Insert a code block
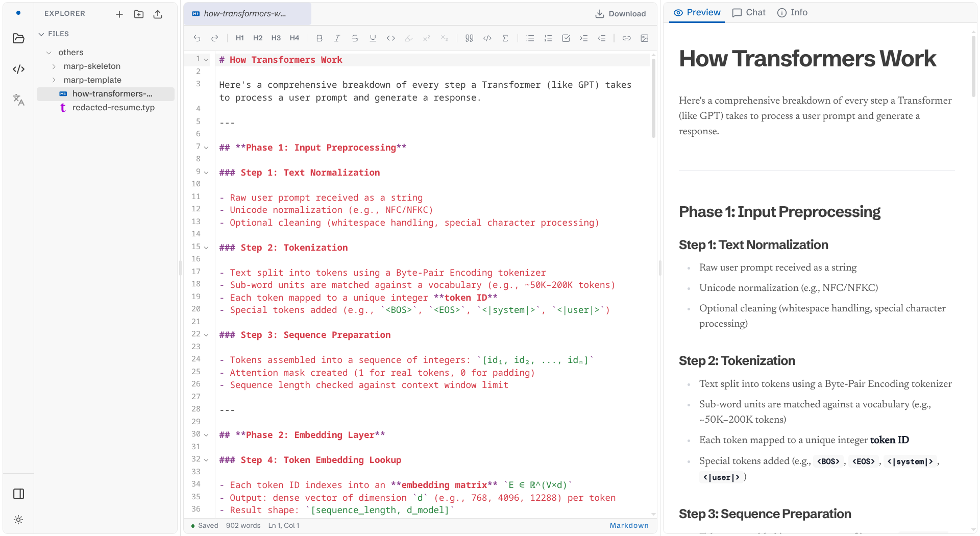This screenshot has width=980, height=536. [487, 38]
